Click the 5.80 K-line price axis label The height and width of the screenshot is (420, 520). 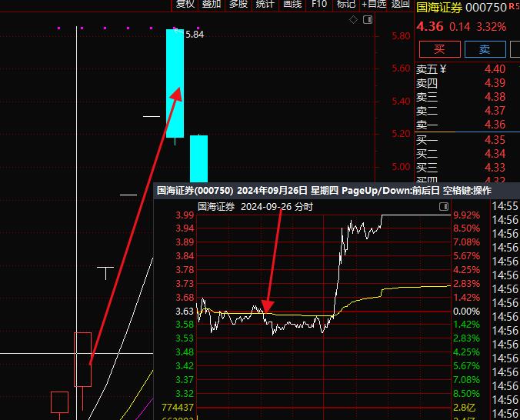pyautogui.click(x=401, y=36)
